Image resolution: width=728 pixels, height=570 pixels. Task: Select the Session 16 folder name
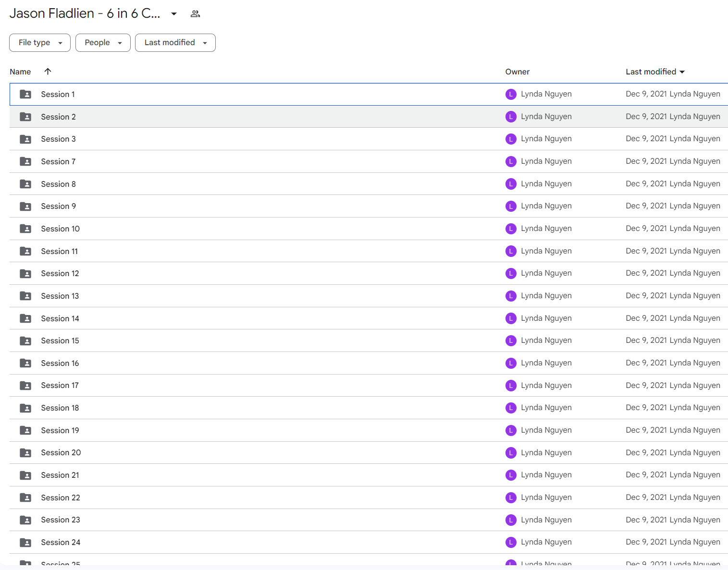coord(60,363)
